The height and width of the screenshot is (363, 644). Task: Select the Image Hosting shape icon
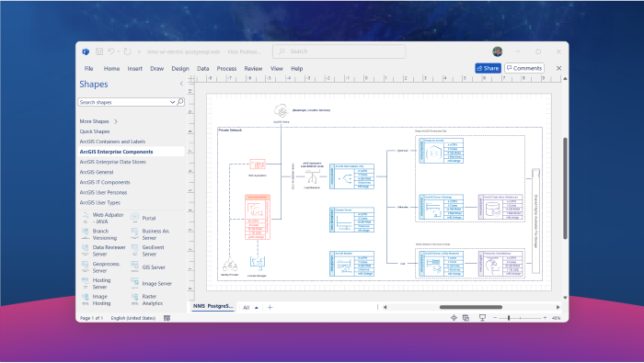pos(85,300)
